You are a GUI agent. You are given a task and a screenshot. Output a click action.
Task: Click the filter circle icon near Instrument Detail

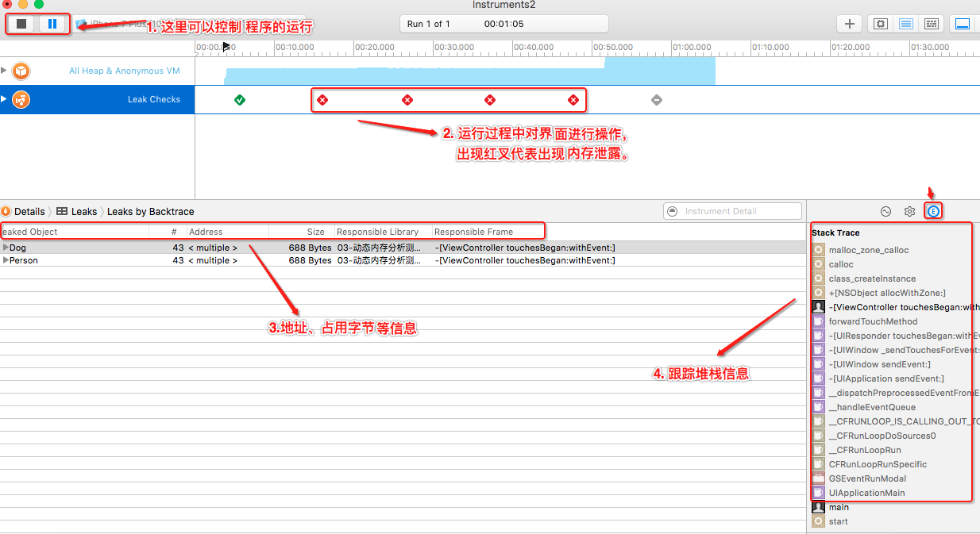point(672,210)
